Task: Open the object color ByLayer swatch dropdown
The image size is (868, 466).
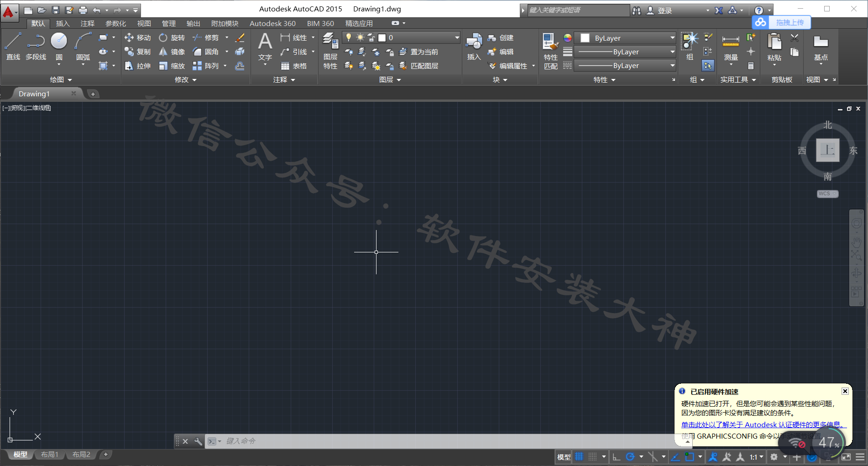Action: click(x=625, y=38)
